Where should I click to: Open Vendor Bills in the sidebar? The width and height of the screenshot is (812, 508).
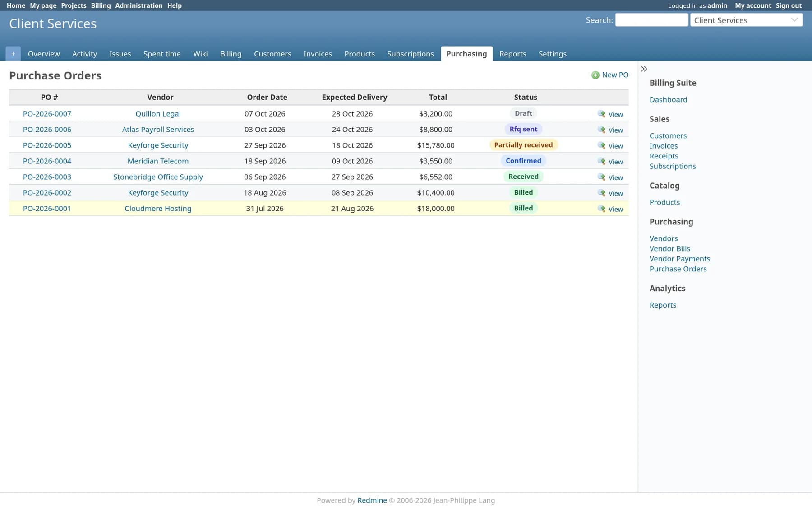click(669, 248)
